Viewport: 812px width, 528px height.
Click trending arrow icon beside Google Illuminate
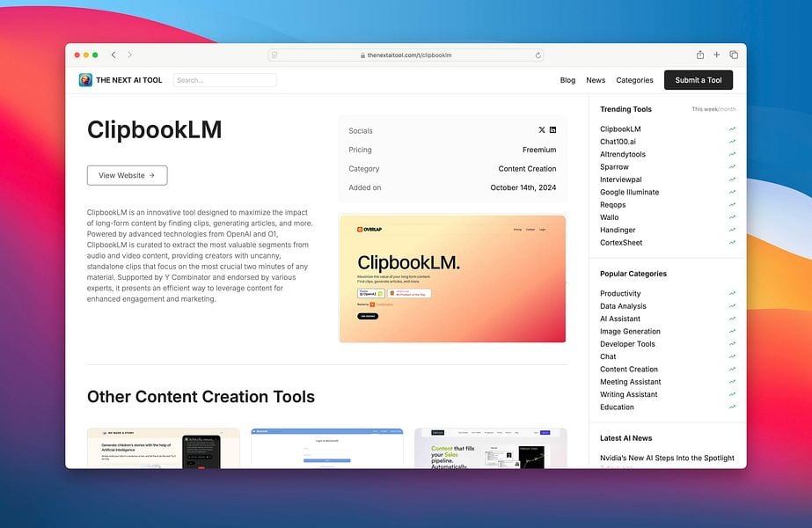[732, 192]
